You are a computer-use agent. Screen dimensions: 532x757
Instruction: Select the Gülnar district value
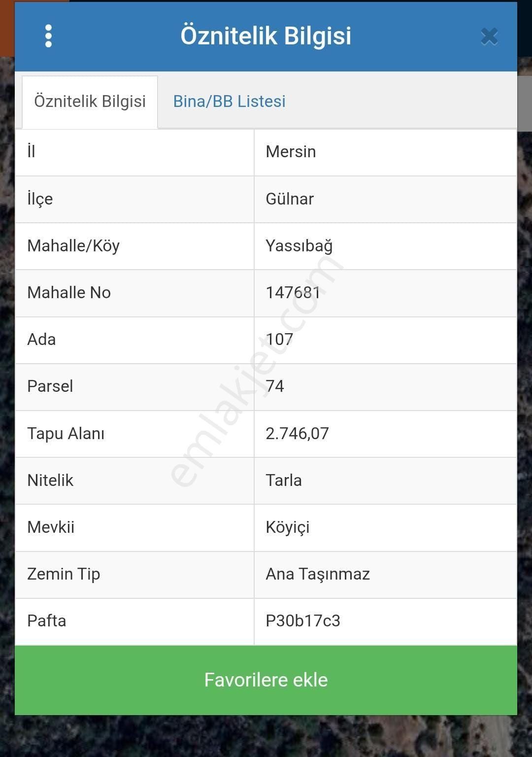pyautogui.click(x=290, y=199)
